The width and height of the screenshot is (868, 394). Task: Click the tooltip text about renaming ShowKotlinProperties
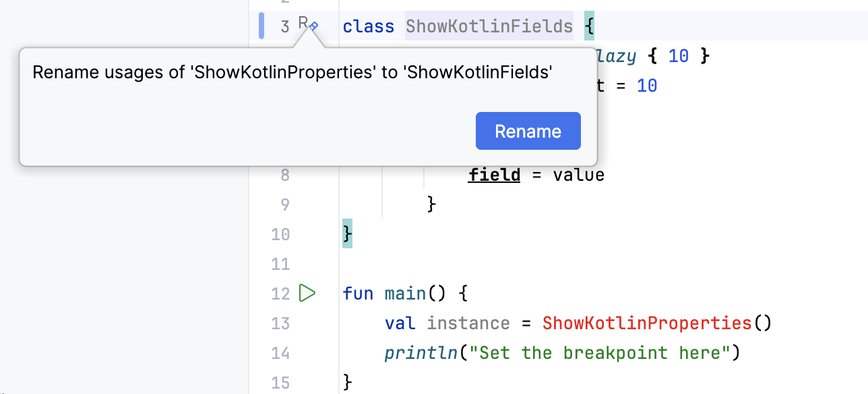pos(294,72)
